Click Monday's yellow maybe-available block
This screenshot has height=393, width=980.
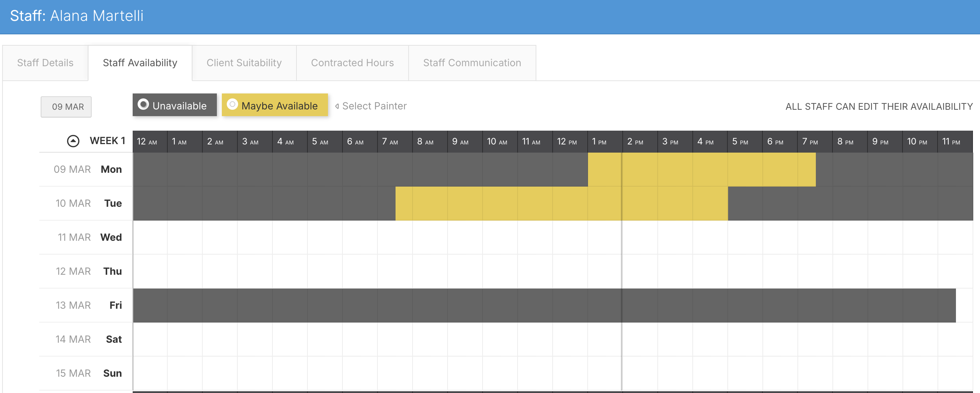(702, 170)
